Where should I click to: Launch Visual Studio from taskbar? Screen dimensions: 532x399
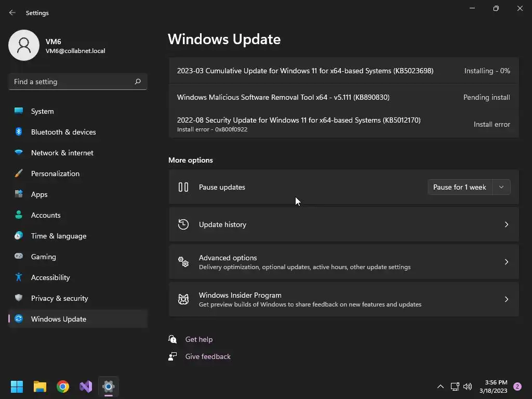[86, 387]
